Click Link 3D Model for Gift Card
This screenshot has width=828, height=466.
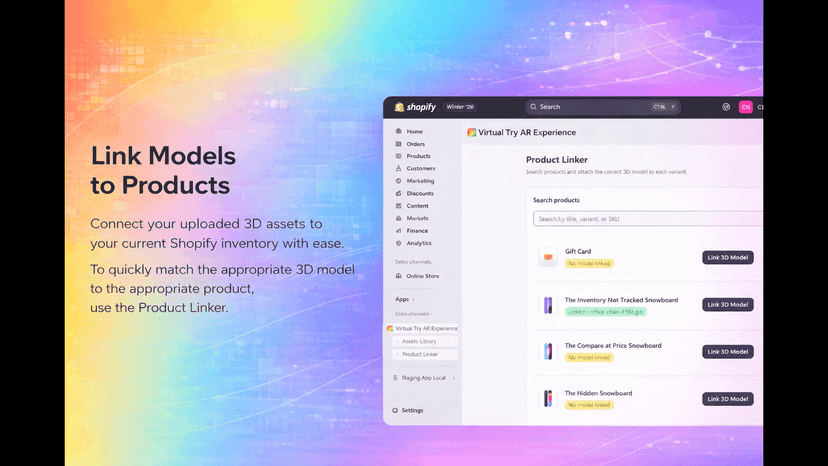tap(728, 257)
